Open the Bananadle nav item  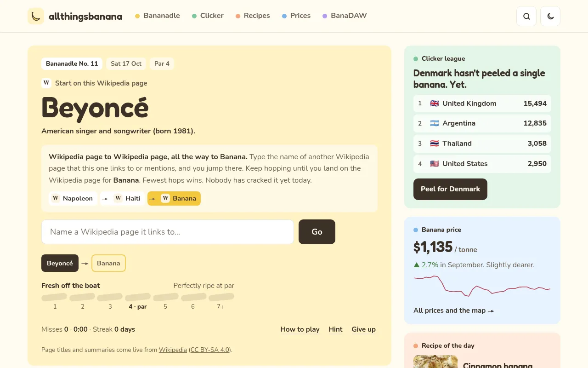158,16
